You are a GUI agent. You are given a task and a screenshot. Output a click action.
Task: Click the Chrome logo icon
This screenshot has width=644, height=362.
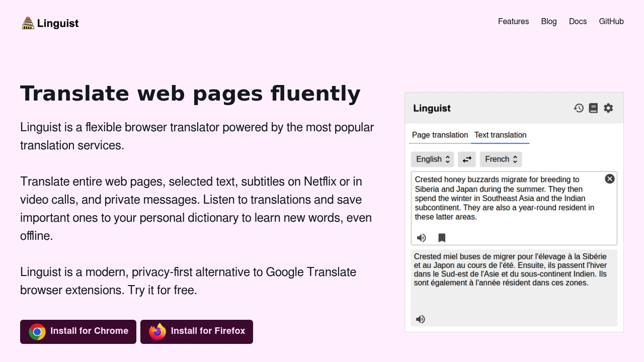pyautogui.click(x=37, y=332)
